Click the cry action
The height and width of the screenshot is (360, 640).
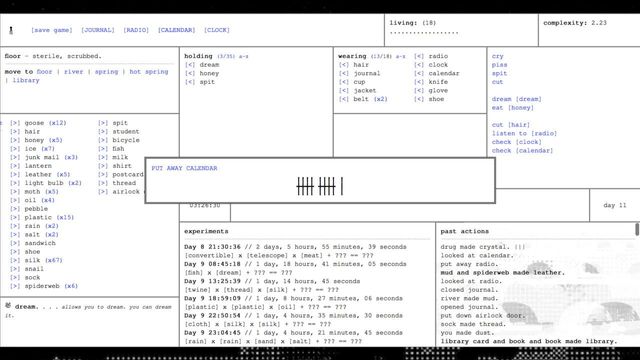pyautogui.click(x=497, y=56)
